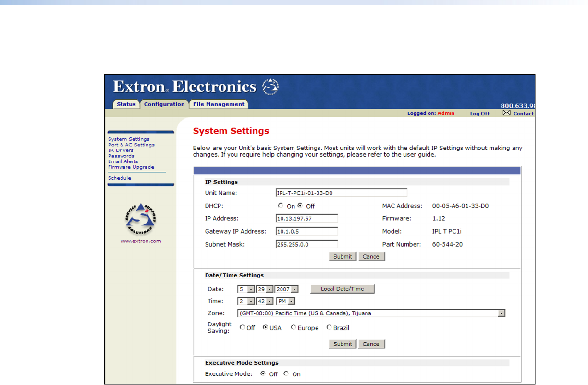Open System Settings in sidebar
The height and width of the screenshot is (385, 588).
coord(129,139)
